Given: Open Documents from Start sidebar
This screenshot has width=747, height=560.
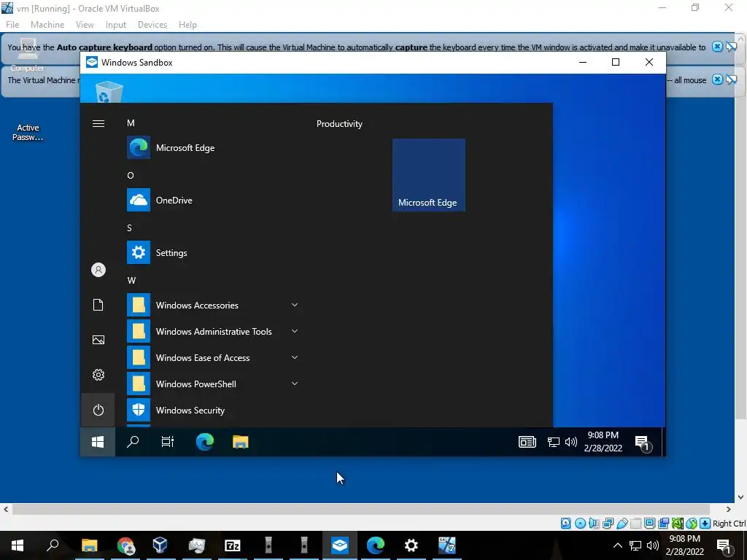Looking at the screenshot, I should click(x=98, y=305).
